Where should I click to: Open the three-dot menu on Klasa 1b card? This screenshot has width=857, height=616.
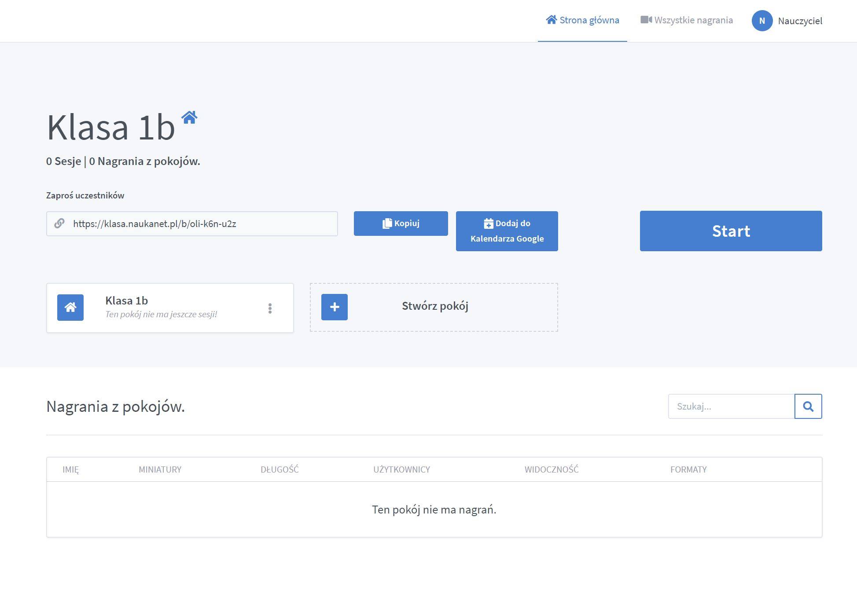(270, 308)
